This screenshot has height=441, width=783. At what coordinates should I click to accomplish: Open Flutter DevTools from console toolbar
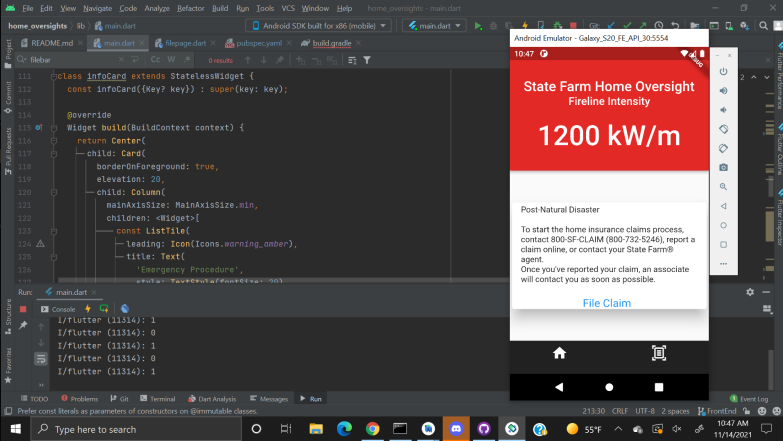tap(125, 309)
